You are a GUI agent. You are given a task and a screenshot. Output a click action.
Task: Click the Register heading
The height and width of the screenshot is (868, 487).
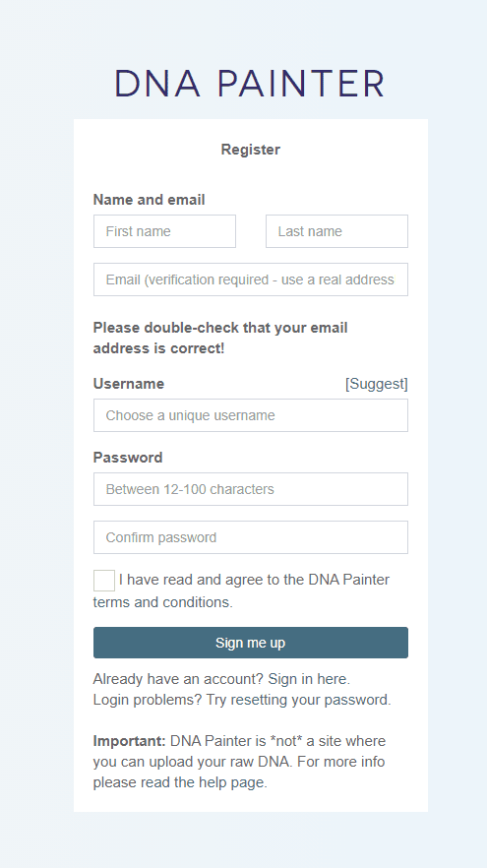point(251,150)
